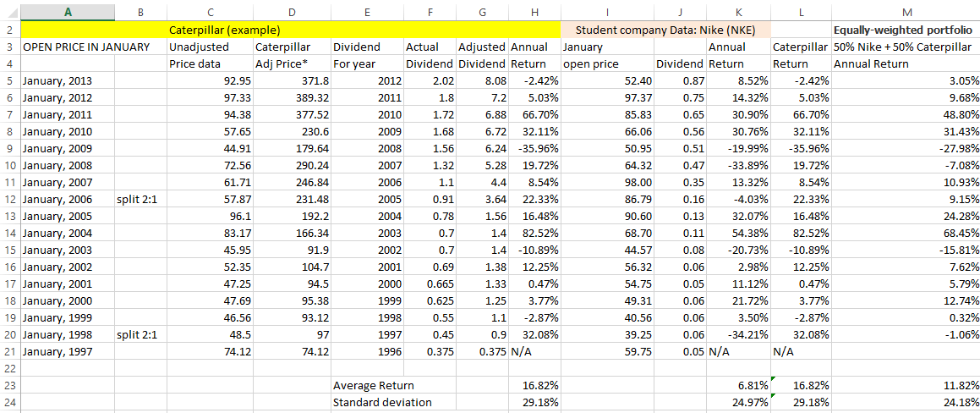
Task: Click the "Equally-weighted portfolio" heading cell
Action: pyautogui.click(x=906, y=30)
